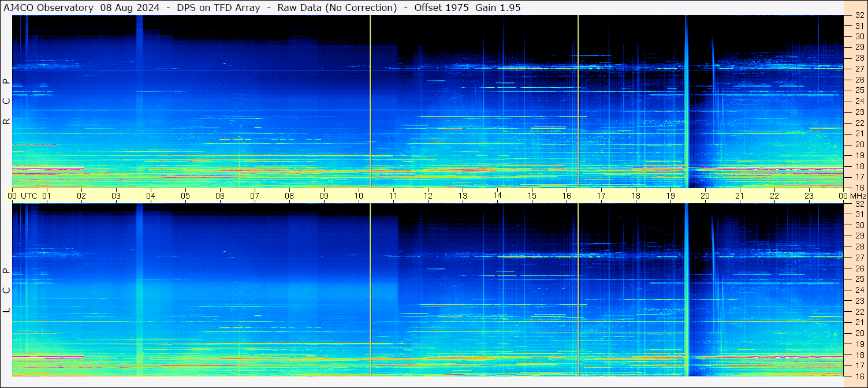
Task: Select the 19 hour label on UTC axis
Action: 670,196
